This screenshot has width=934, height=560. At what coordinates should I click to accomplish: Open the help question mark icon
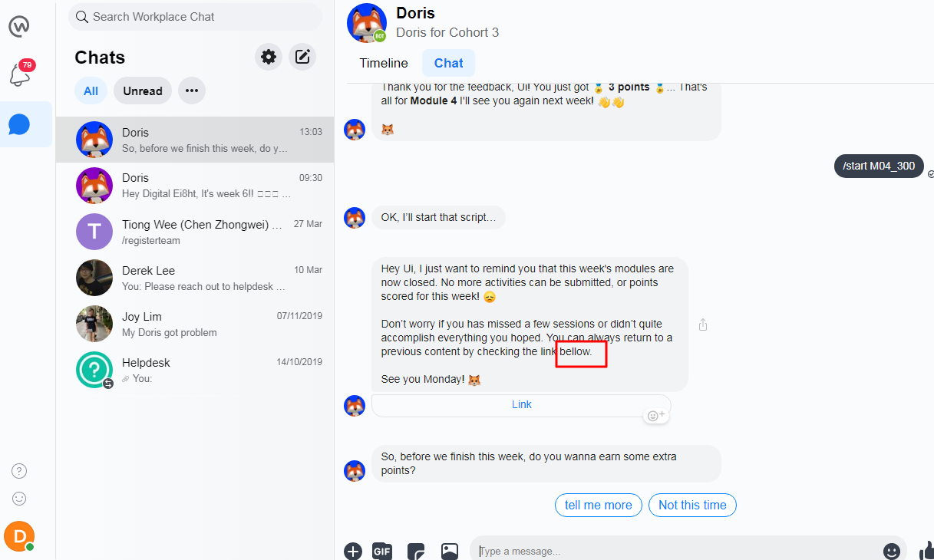tap(20, 471)
